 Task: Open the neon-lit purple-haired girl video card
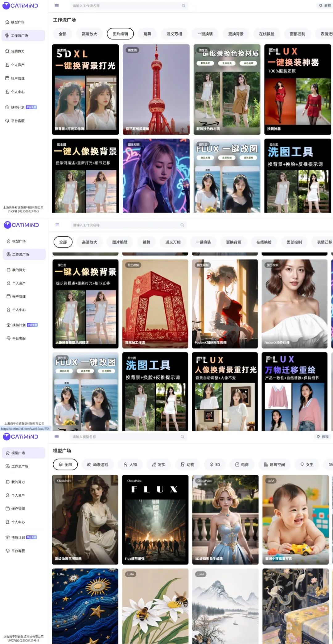pyautogui.click(x=156, y=176)
